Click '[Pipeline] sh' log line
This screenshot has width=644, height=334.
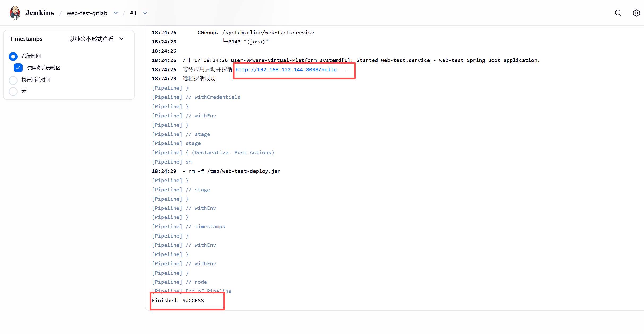[172, 162]
